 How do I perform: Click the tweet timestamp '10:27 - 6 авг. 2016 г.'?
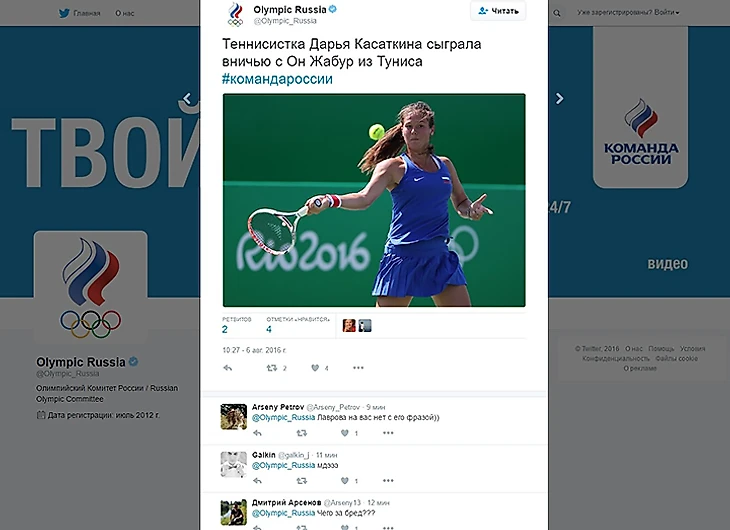(254, 350)
